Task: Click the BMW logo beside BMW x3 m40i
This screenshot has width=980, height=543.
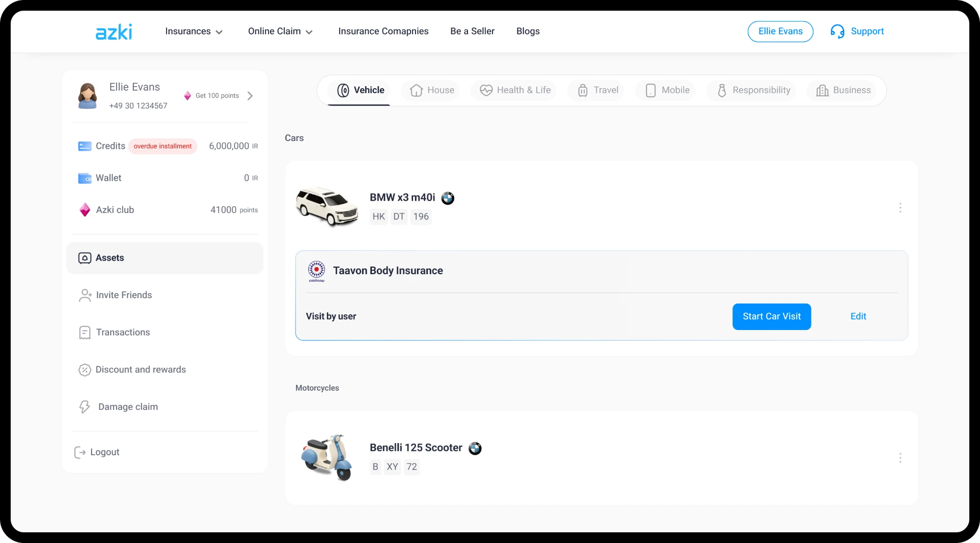Action: click(448, 198)
